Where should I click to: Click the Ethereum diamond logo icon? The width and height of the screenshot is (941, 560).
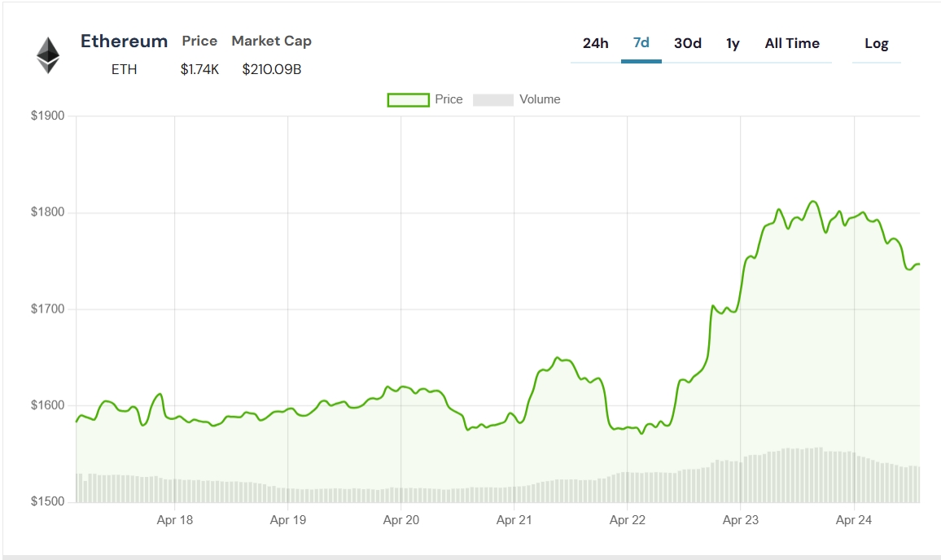coord(48,55)
